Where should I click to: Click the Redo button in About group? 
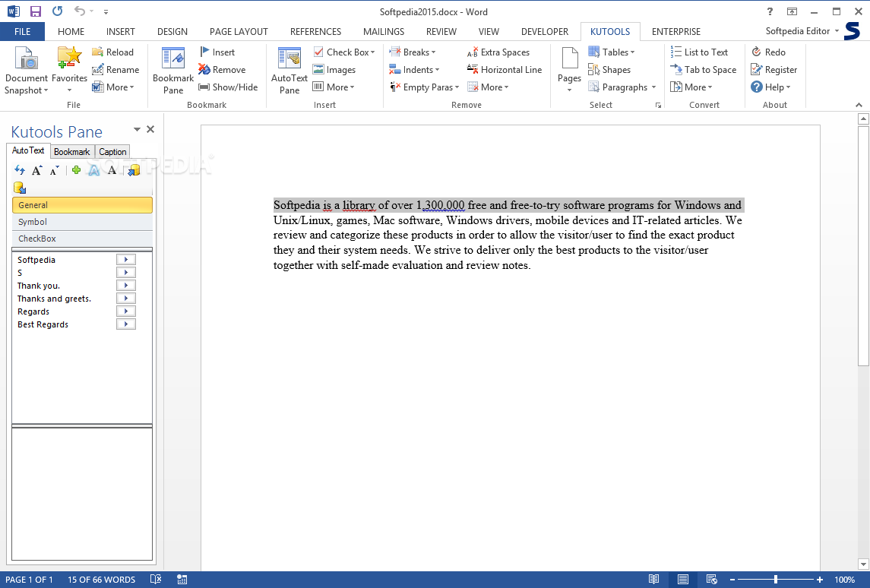click(x=768, y=52)
